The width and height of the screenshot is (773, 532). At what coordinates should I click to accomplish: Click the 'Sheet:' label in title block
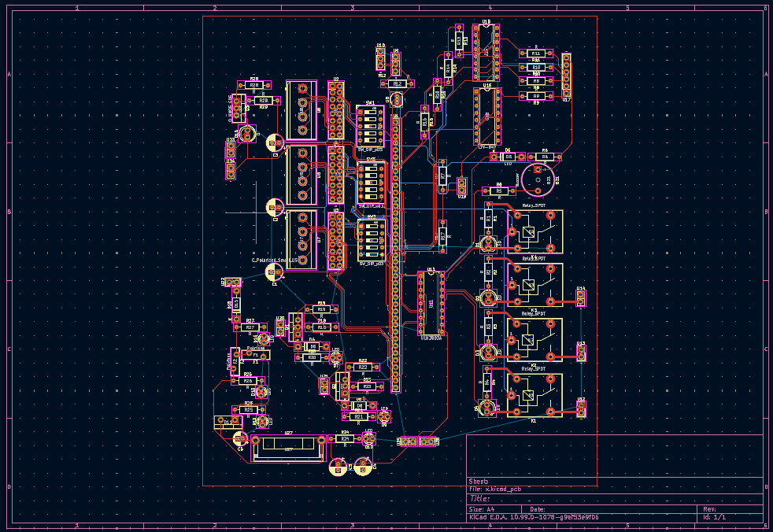click(478, 481)
